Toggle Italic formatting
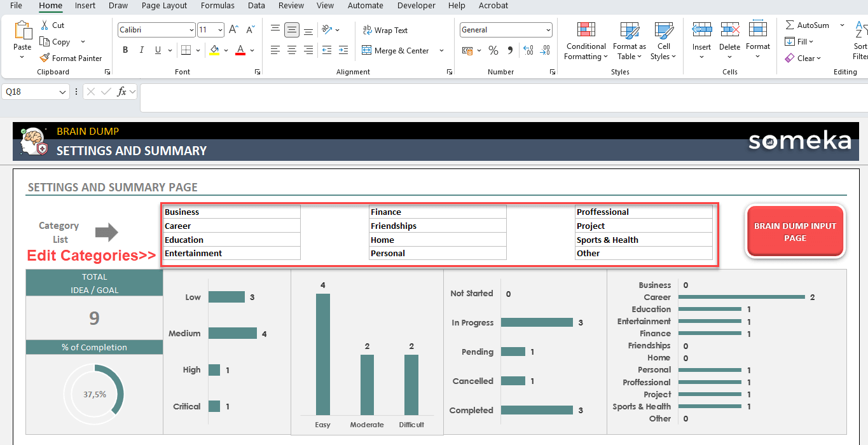Image resolution: width=868 pixels, height=445 pixels. click(140, 50)
